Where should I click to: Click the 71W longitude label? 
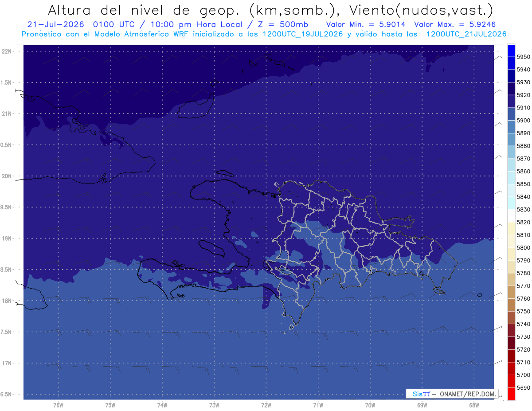pyautogui.click(x=318, y=405)
